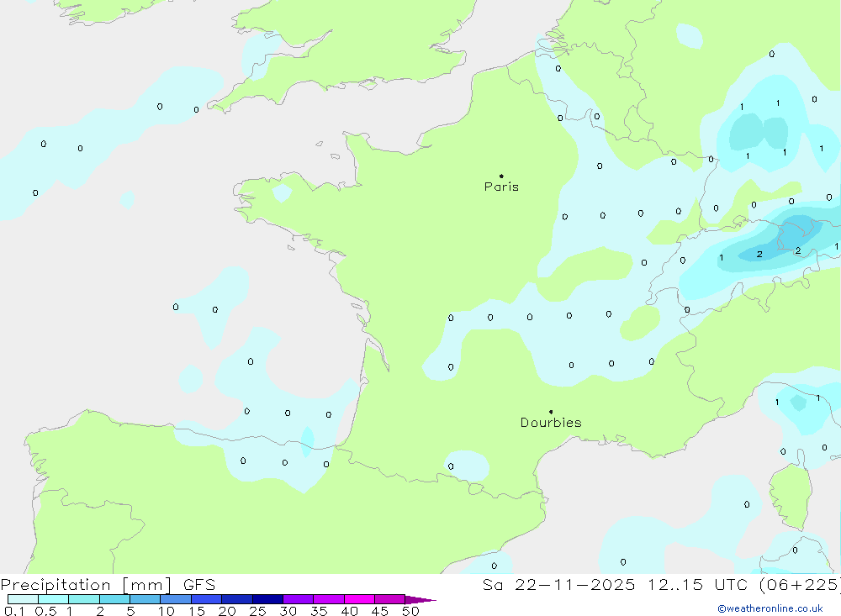Pick the 2–5 mm legend swatch

[x=114, y=599]
